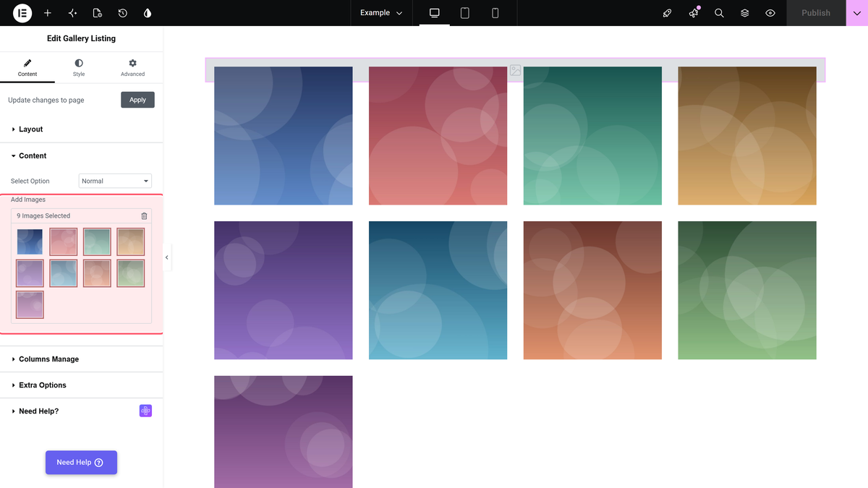Image resolution: width=868 pixels, height=488 pixels.
Task: Switch to the Style tab
Action: [x=79, y=68]
